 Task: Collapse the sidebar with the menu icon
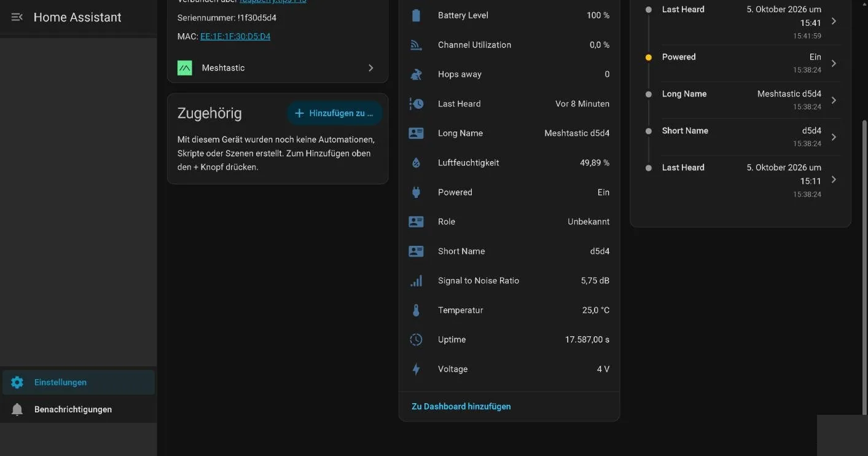(17, 17)
